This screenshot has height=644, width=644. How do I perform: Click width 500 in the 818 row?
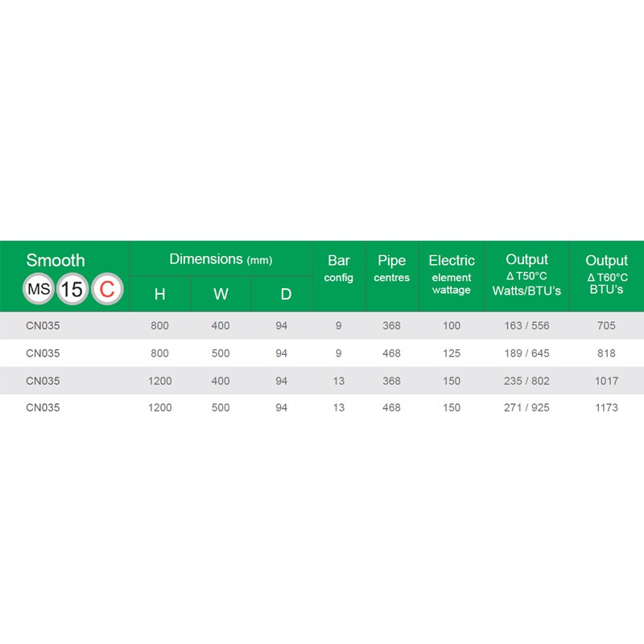[x=221, y=353]
